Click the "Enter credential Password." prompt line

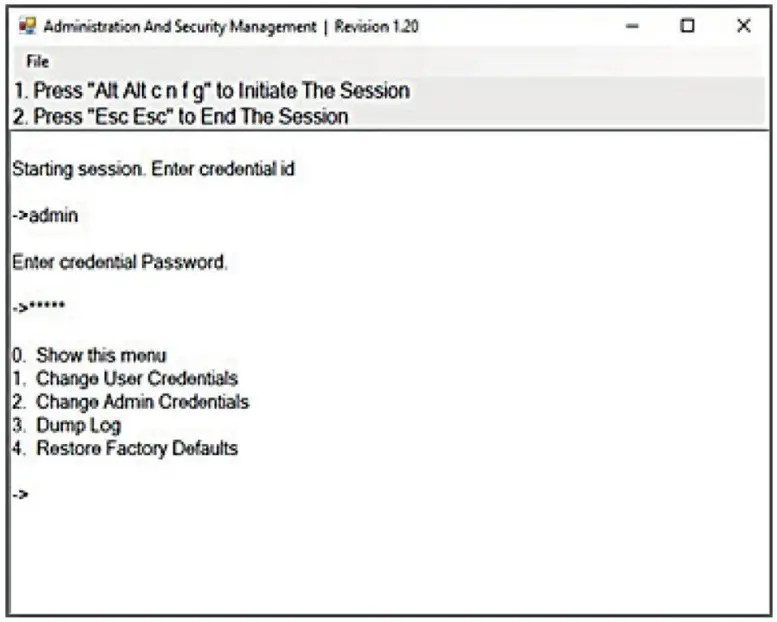coord(120,263)
